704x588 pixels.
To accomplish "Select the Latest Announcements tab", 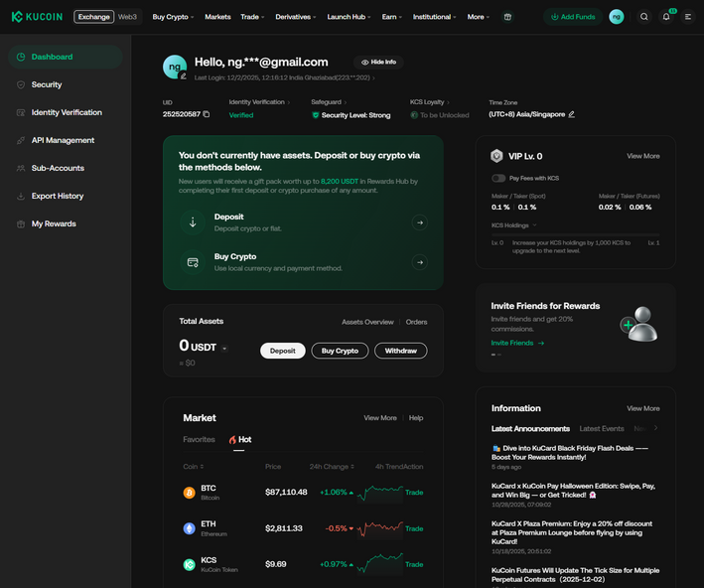I will [x=530, y=428].
